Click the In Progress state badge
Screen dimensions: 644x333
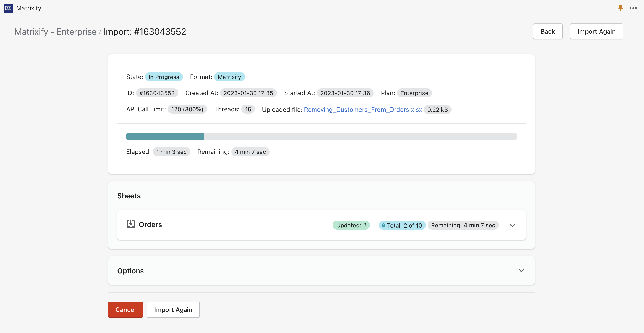[x=164, y=77]
